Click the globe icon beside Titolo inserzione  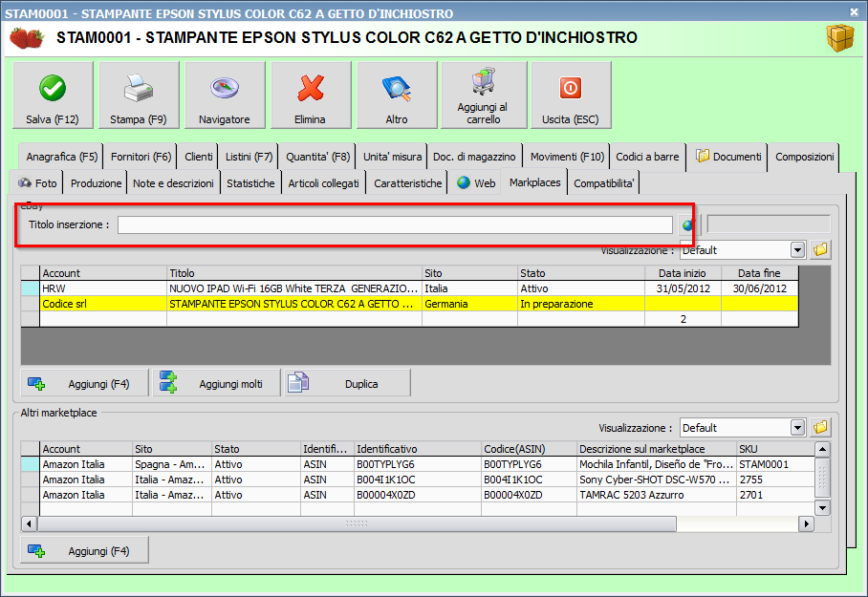688,224
